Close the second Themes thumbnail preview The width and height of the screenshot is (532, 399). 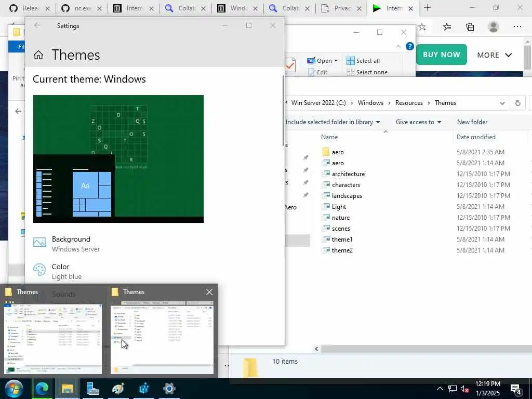coord(209,292)
